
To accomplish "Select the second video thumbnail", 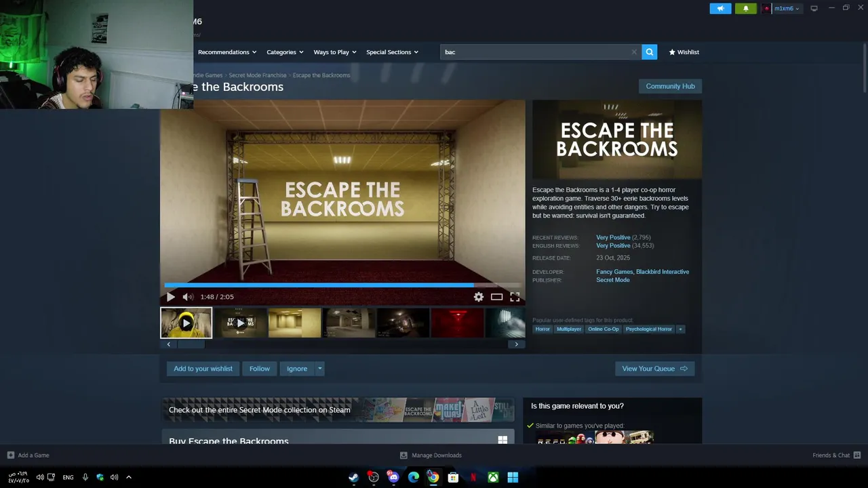I will point(240,323).
